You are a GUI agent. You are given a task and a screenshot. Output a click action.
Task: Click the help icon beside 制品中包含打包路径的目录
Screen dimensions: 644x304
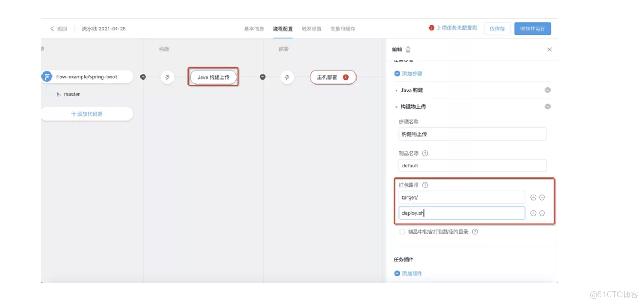[475, 232]
